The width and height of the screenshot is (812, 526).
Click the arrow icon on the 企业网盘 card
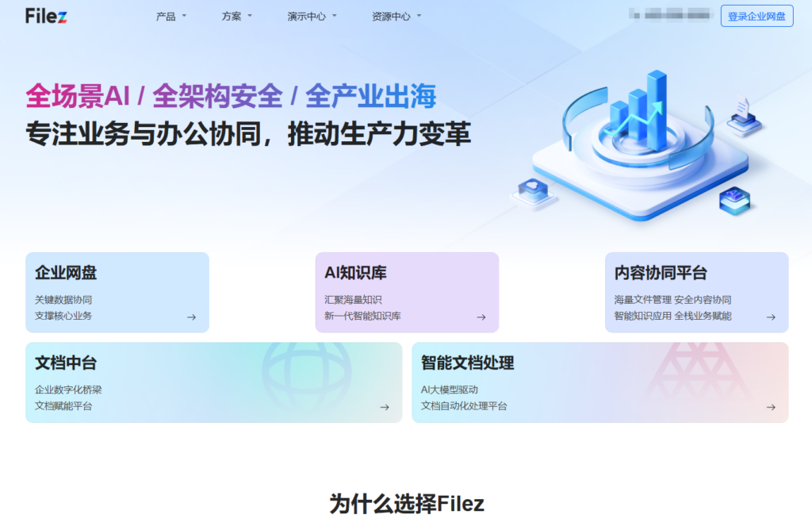pyautogui.click(x=191, y=317)
